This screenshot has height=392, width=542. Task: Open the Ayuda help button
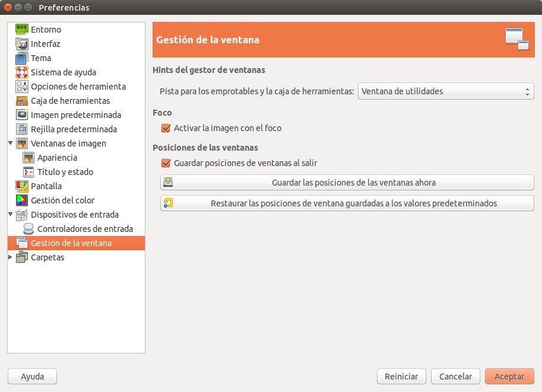(32, 377)
